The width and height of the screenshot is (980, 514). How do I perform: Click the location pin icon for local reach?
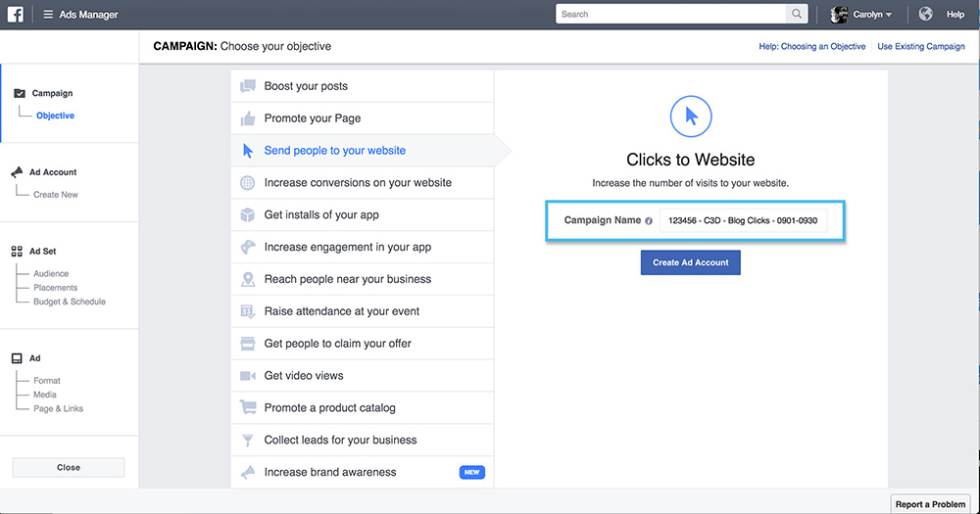pyautogui.click(x=248, y=279)
